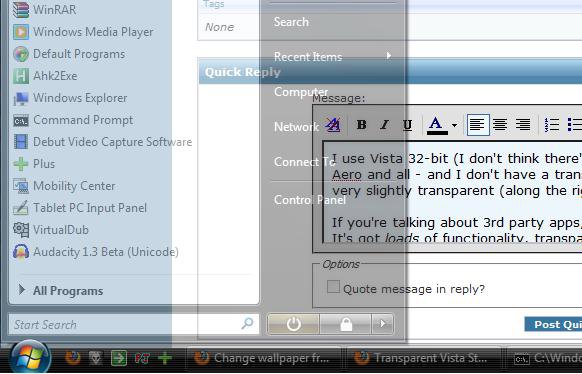The height and width of the screenshot is (374, 582).
Task: Open shutdown options arrow
Action: coord(382,324)
